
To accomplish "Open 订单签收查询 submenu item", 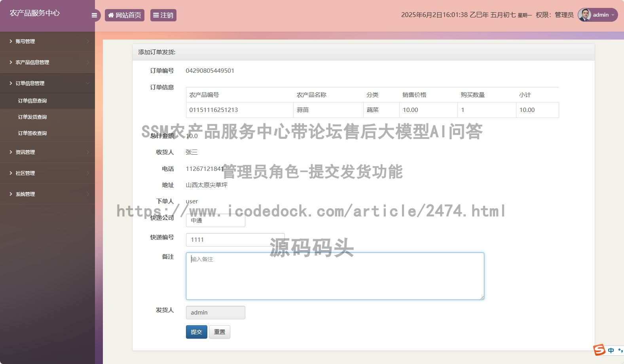I will pyautogui.click(x=47, y=133).
